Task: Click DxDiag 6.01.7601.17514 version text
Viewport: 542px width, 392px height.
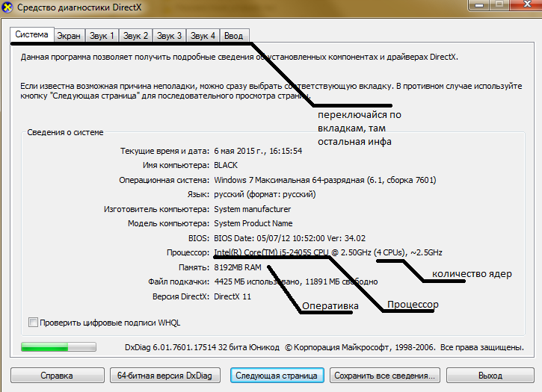Action: click(x=202, y=347)
